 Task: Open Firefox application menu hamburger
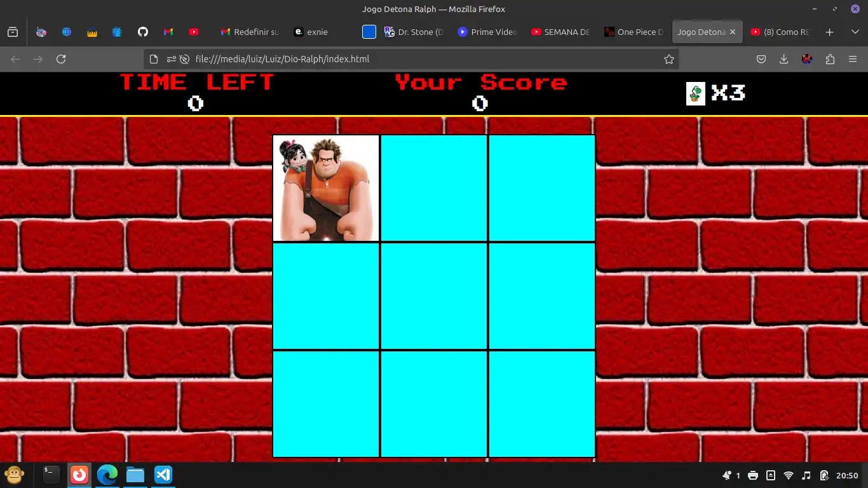(853, 59)
